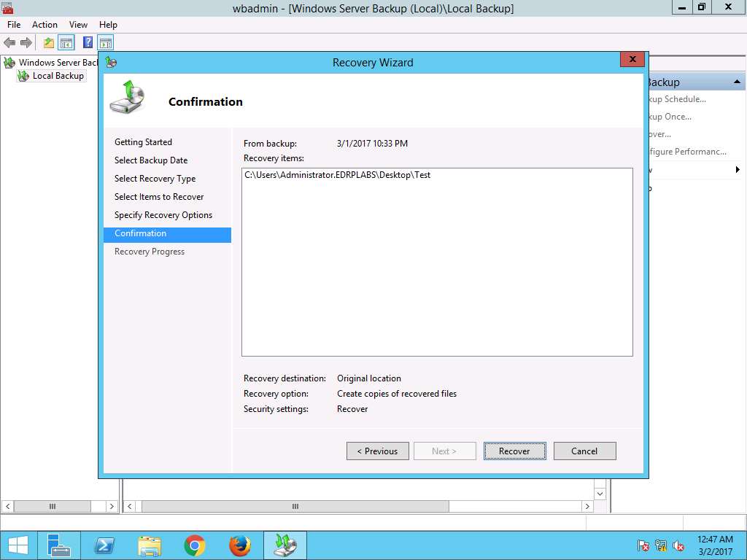Click the Backup Once action link
This screenshot has width=747, height=560.
(x=670, y=117)
